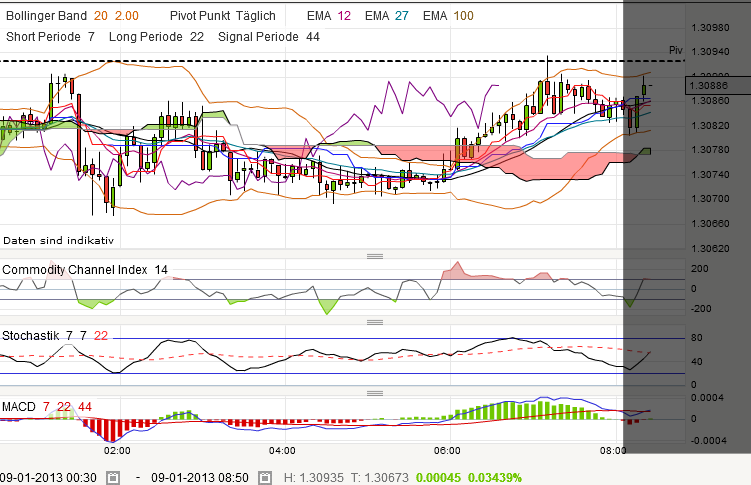Grab divider handle above MACD panel
751x485 pixels.
tap(375, 393)
